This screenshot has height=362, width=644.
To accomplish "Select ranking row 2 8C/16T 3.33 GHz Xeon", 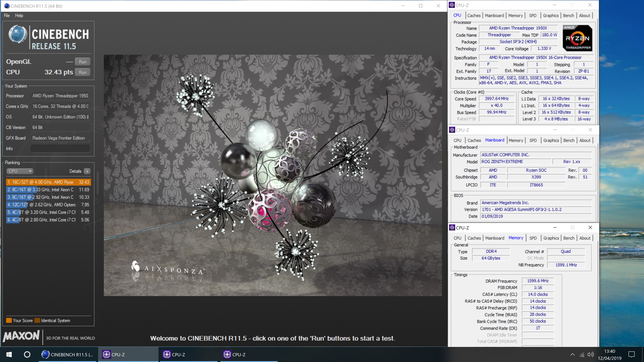I will (48, 190).
